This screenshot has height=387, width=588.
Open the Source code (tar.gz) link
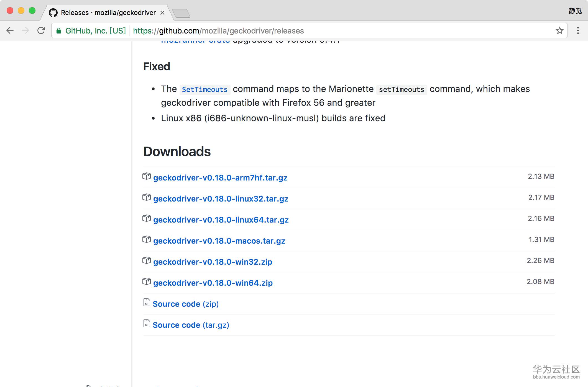pyautogui.click(x=191, y=325)
